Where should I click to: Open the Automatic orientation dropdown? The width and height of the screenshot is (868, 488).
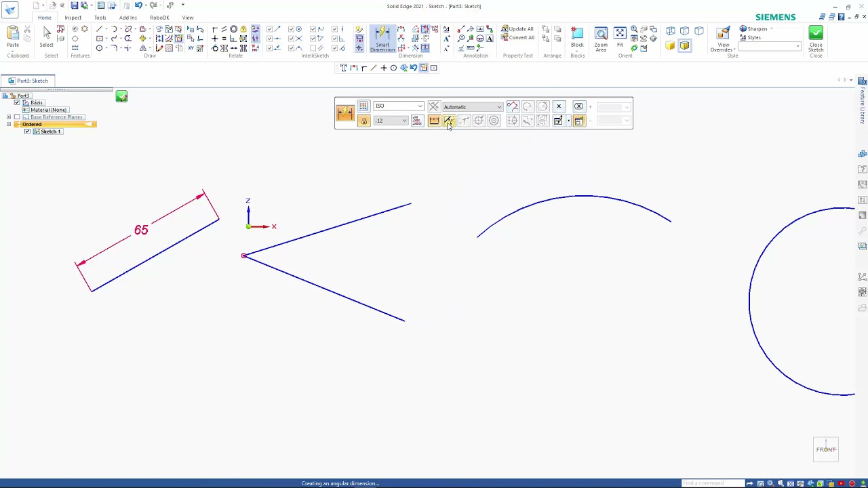[x=499, y=107]
